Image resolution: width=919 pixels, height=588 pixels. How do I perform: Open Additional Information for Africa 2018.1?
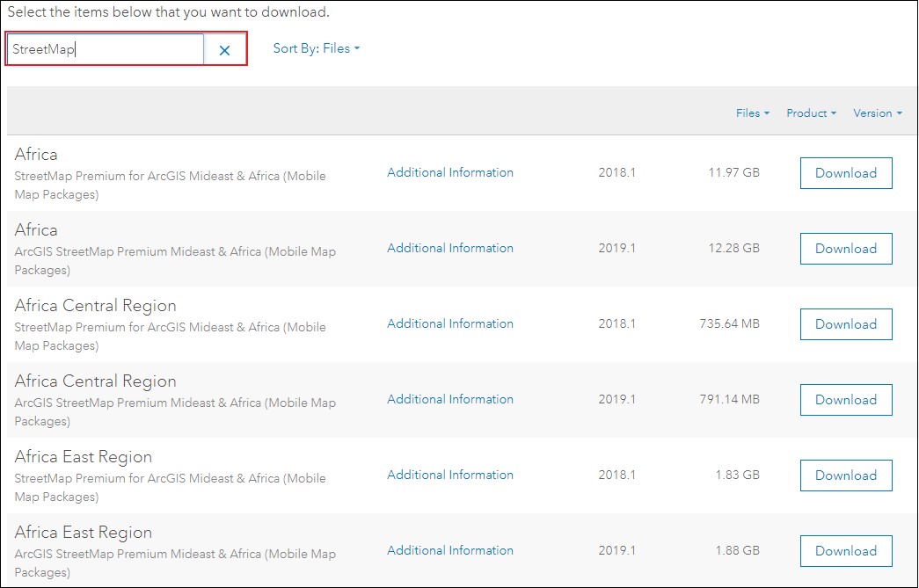450,172
